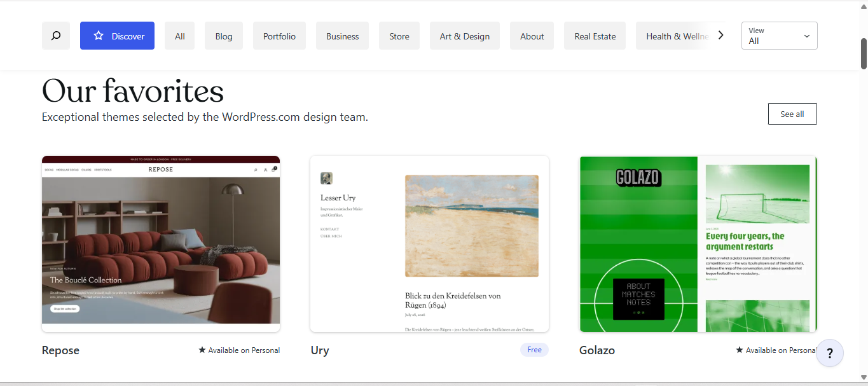Select the All category filter

[180, 36]
